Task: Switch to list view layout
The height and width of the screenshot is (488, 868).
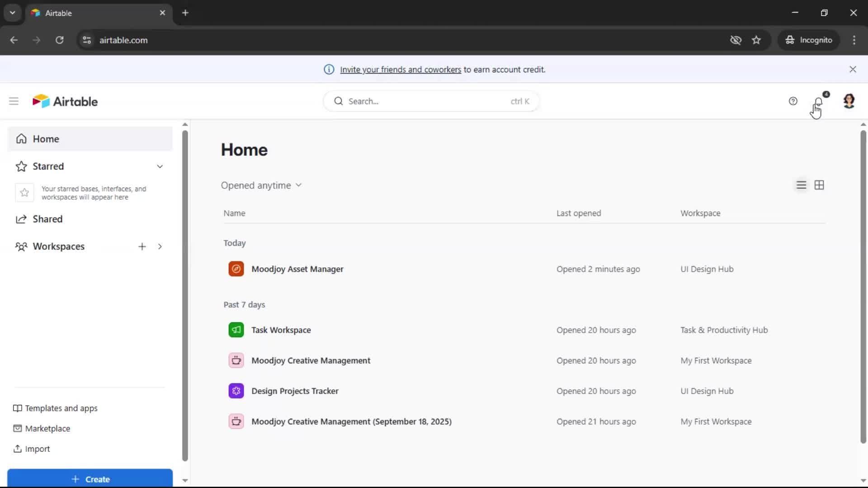Action: click(x=801, y=185)
